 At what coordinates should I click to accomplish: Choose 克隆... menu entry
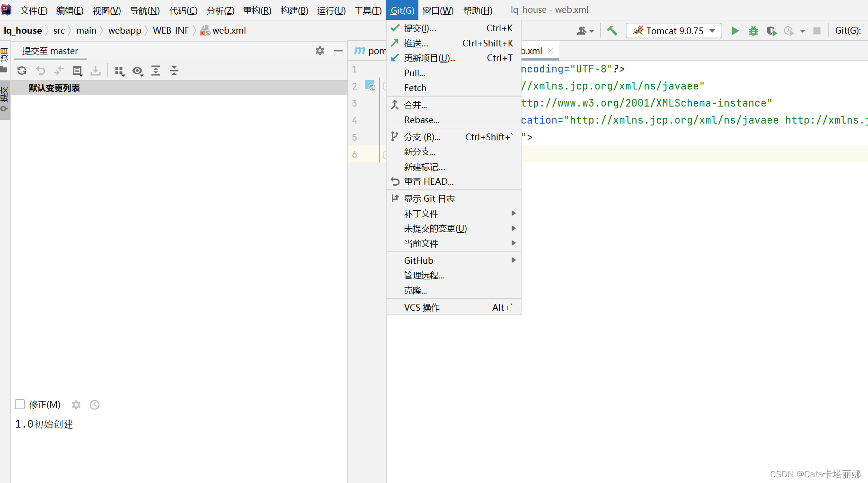(454, 290)
